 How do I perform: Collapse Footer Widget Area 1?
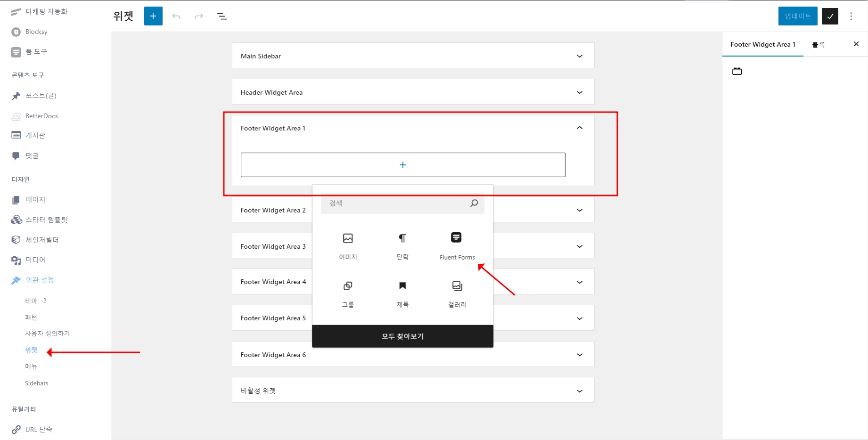tap(580, 128)
